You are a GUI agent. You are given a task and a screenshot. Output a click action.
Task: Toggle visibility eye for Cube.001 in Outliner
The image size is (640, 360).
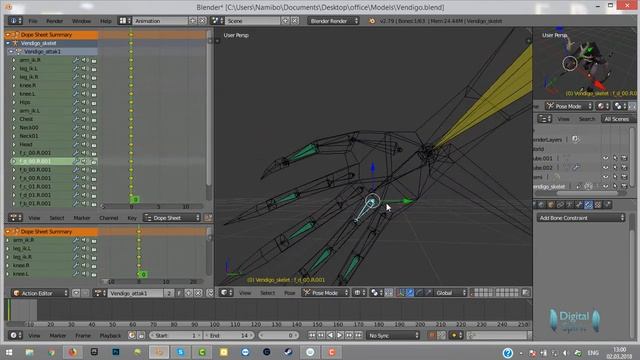[605, 158]
